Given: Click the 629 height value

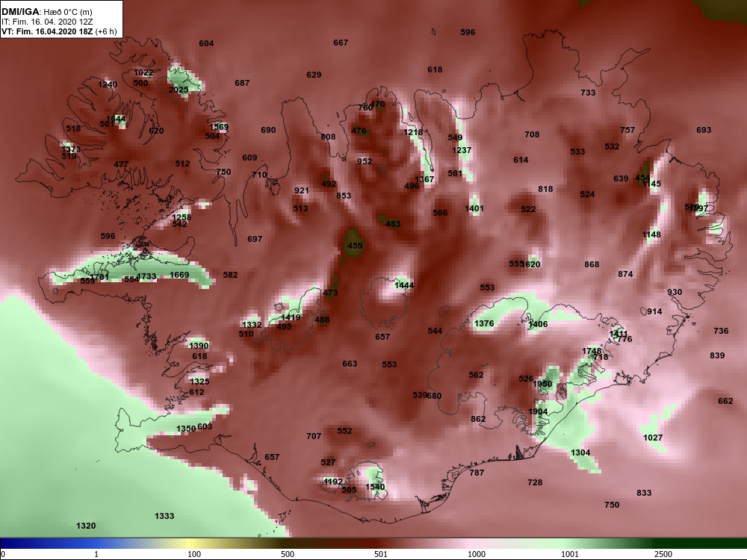Looking at the screenshot, I should 314,75.
